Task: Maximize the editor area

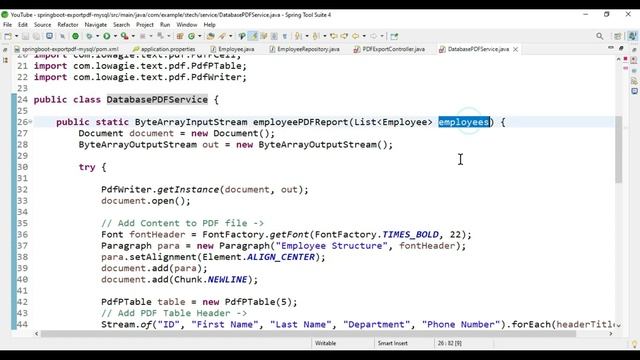Action: (x=621, y=48)
